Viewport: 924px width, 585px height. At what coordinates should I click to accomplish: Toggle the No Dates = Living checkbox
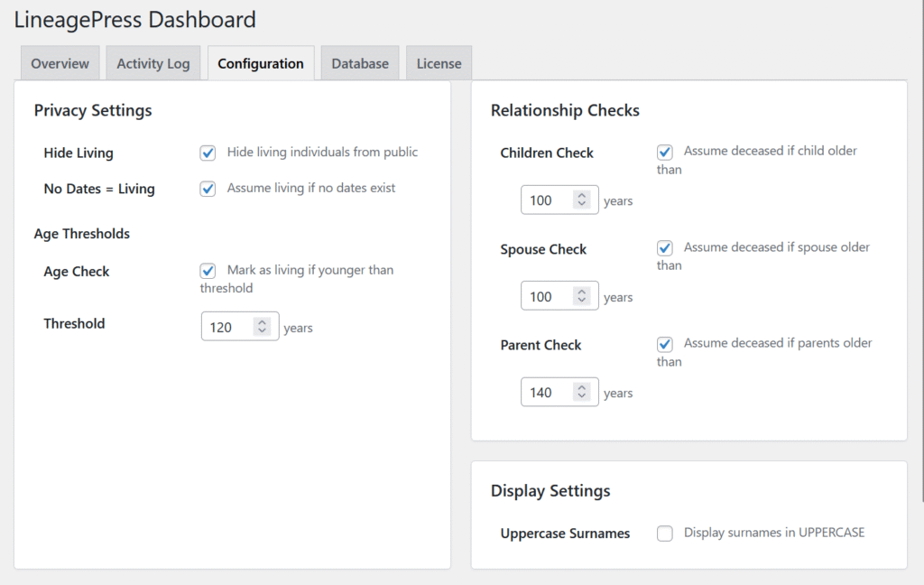click(x=208, y=189)
